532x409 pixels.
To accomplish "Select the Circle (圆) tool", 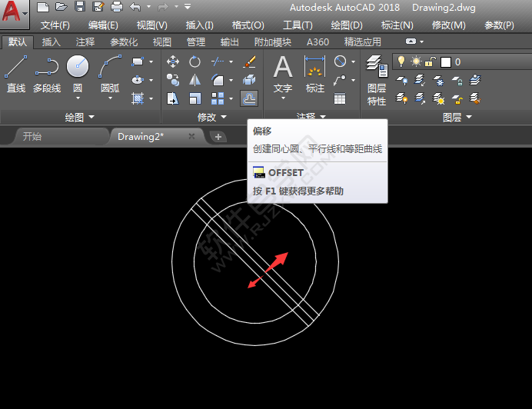I will (78, 73).
